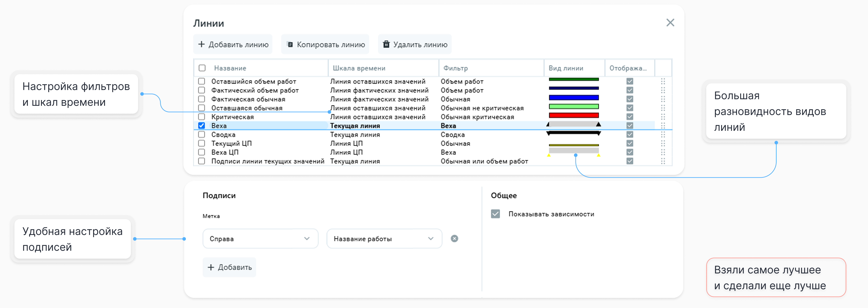Click the Название column header

pyautogui.click(x=230, y=68)
